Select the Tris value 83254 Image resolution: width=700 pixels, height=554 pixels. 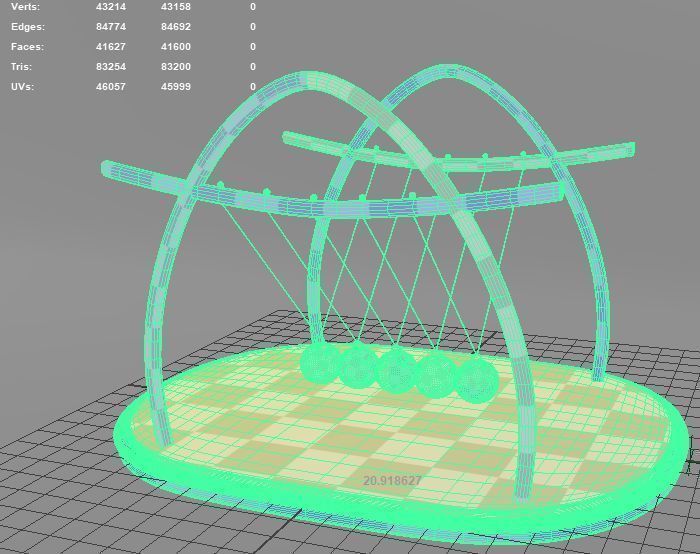pos(111,67)
